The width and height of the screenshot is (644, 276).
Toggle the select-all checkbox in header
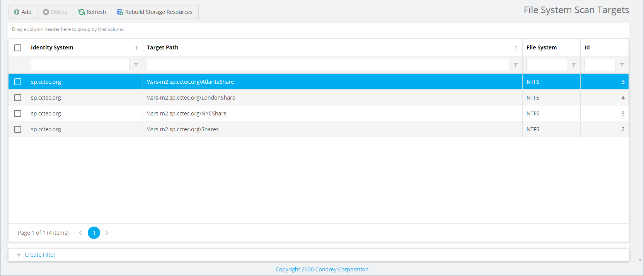[18, 48]
